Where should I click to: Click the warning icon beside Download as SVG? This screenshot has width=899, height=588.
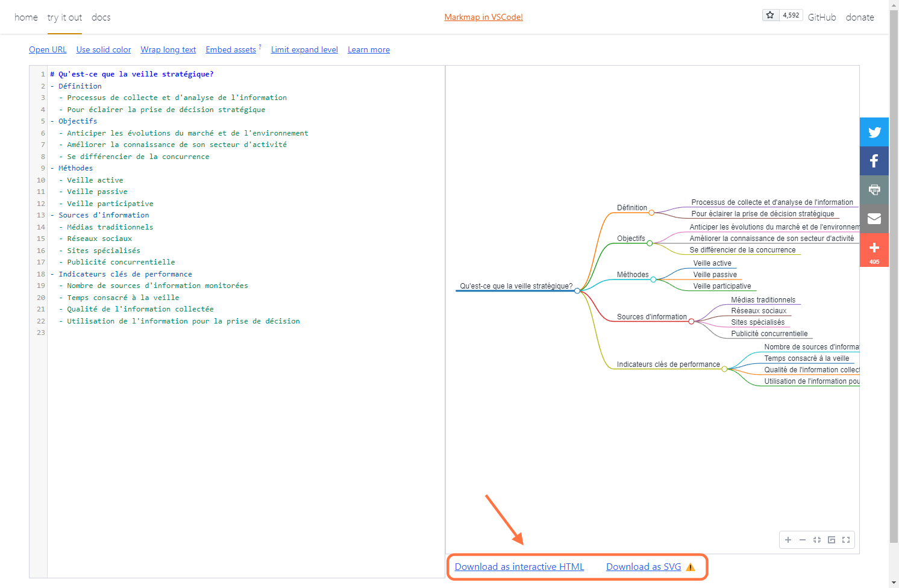point(691,567)
